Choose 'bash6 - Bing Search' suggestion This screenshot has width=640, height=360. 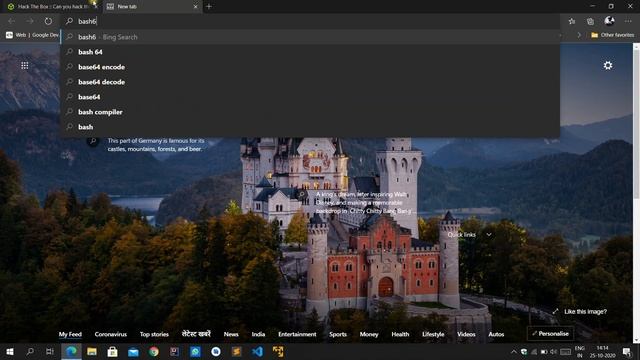[x=310, y=37]
